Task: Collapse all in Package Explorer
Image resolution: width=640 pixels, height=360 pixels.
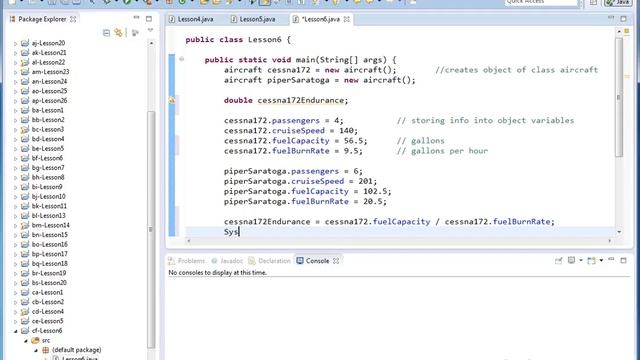Action: [107, 33]
